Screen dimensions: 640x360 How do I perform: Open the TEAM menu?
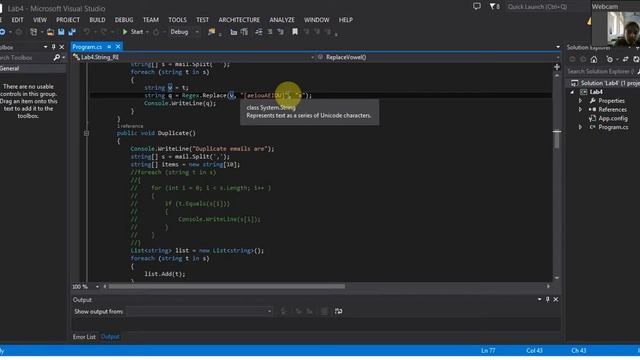tap(151, 20)
